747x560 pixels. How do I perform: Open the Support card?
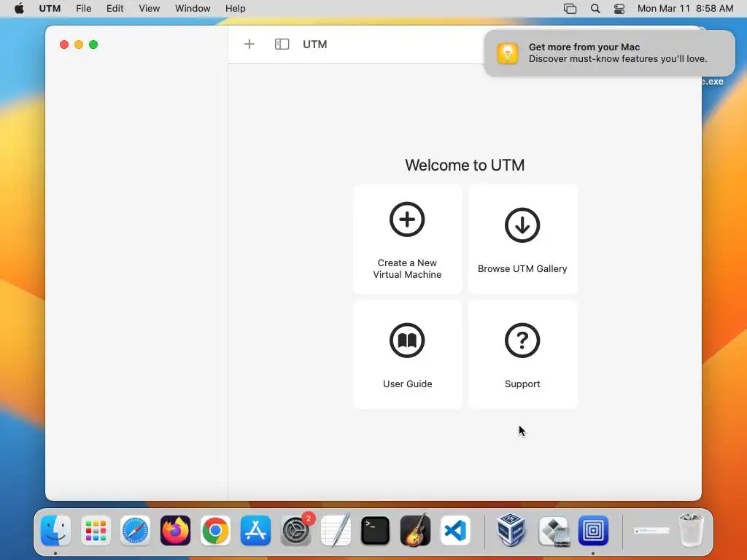tap(522, 354)
